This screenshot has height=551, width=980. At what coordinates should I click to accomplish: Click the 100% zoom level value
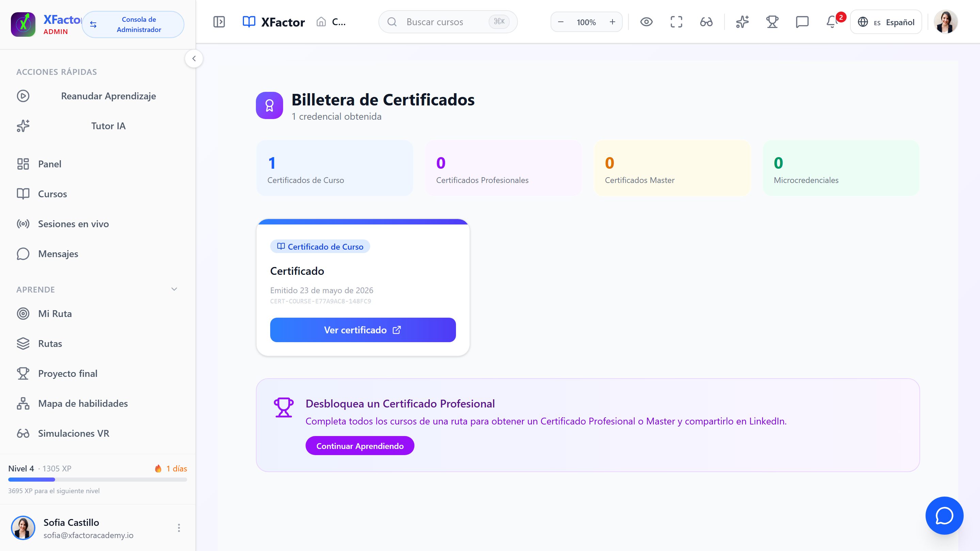[x=586, y=22]
